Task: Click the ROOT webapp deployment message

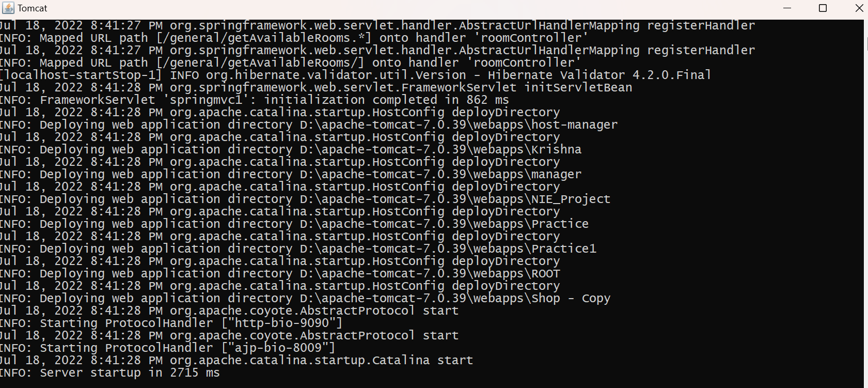Action: click(279, 273)
